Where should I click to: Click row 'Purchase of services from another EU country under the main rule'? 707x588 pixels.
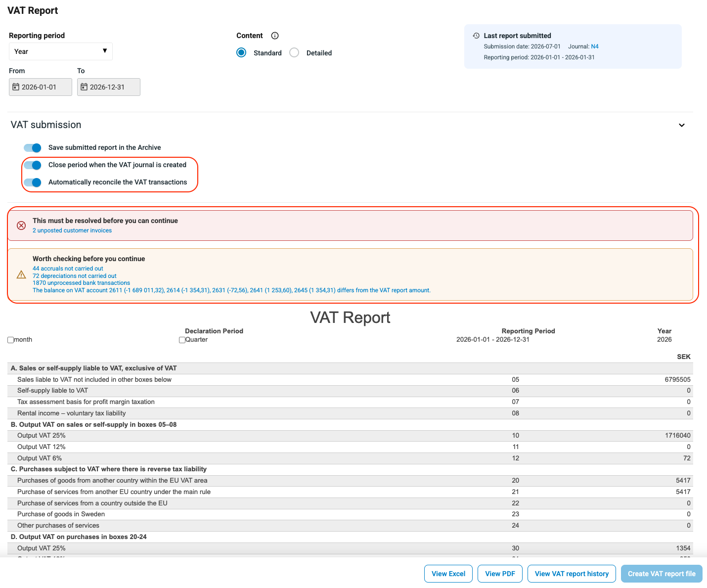(x=350, y=492)
